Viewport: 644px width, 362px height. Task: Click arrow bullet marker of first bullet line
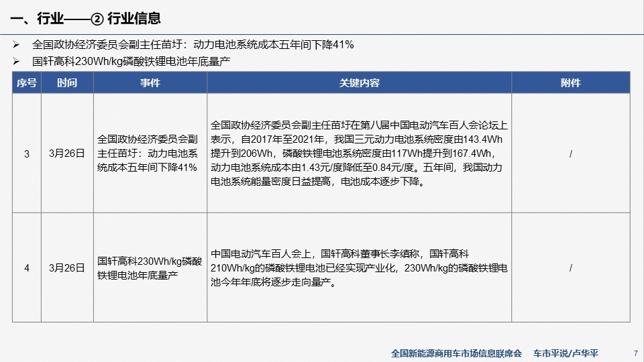[16, 44]
